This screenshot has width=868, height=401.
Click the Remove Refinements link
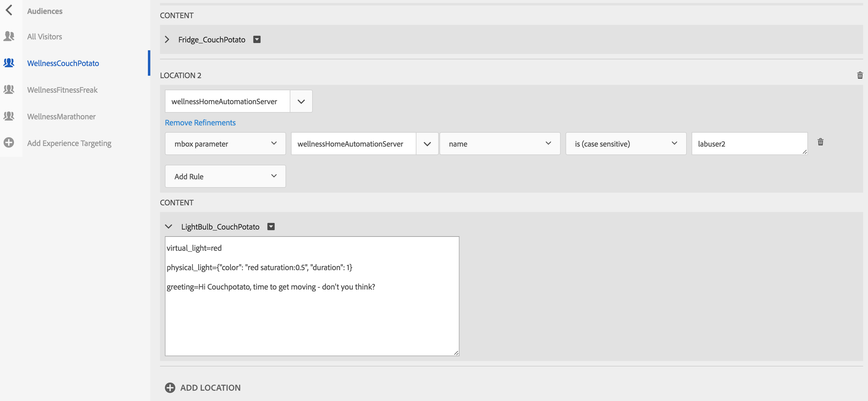coord(200,123)
